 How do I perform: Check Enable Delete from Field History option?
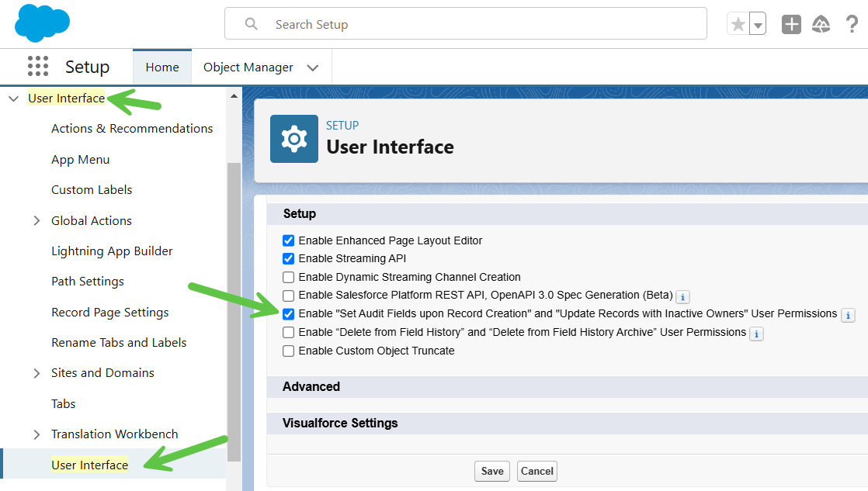(288, 332)
